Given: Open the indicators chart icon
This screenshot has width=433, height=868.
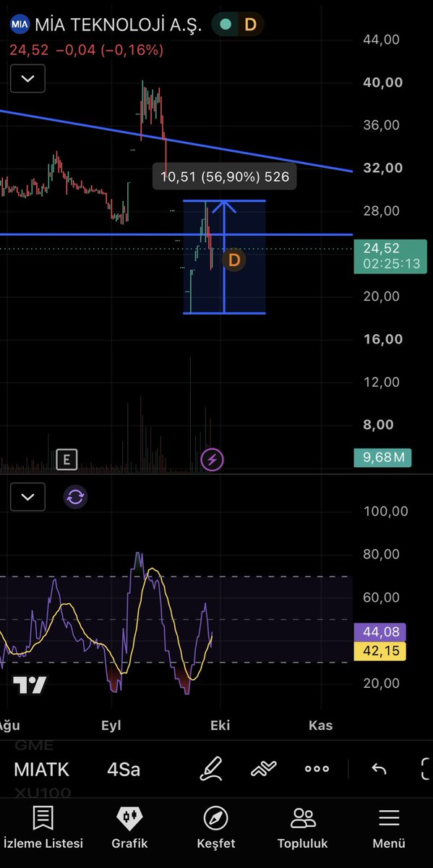Looking at the screenshot, I should [x=264, y=769].
